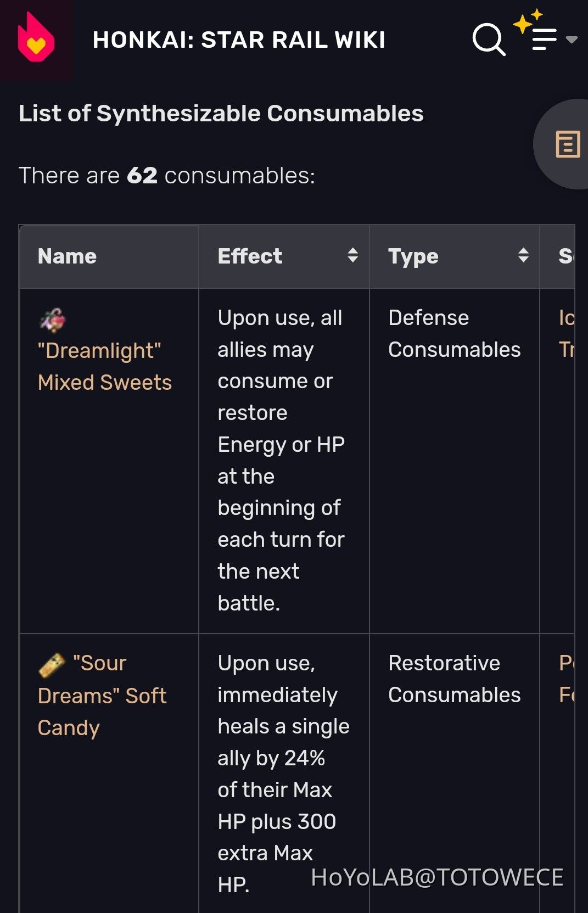Open the "Dreamlight" Mixed Sweets page

tap(105, 366)
